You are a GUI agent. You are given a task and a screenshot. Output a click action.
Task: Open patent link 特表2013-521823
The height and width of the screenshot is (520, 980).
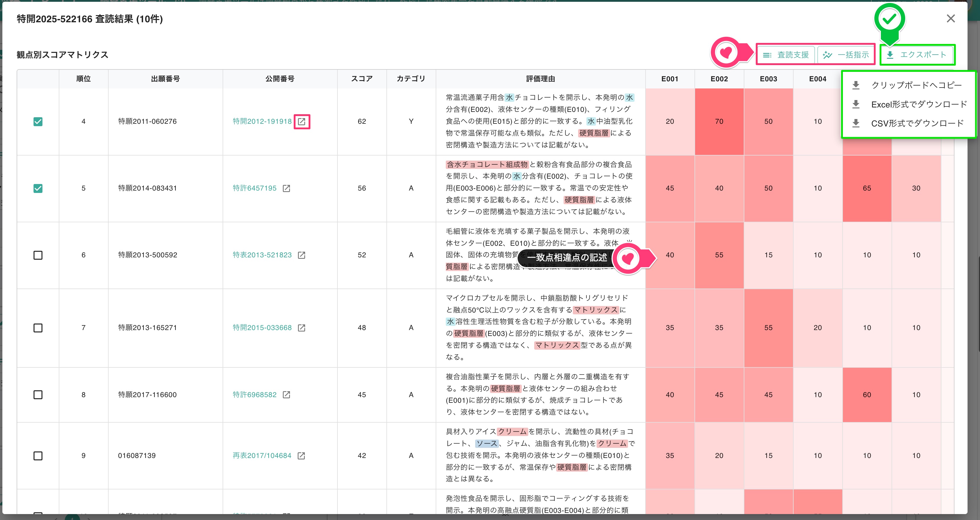262,255
